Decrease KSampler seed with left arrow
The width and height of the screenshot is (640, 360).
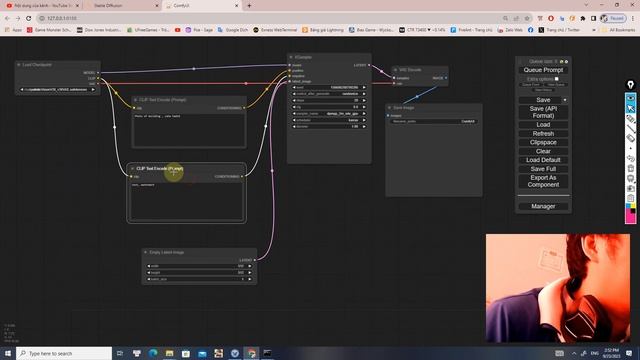(x=294, y=87)
